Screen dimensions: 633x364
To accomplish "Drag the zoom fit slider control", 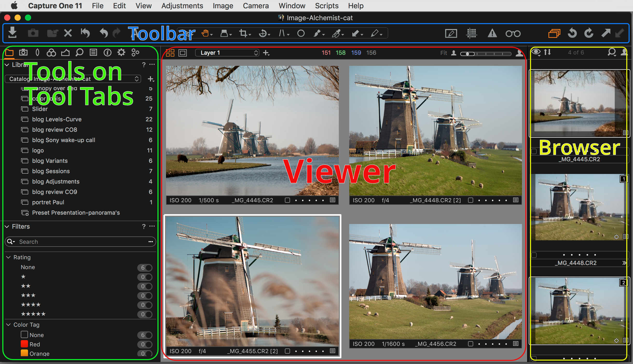I will pyautogui.click(x=469, y=53).
